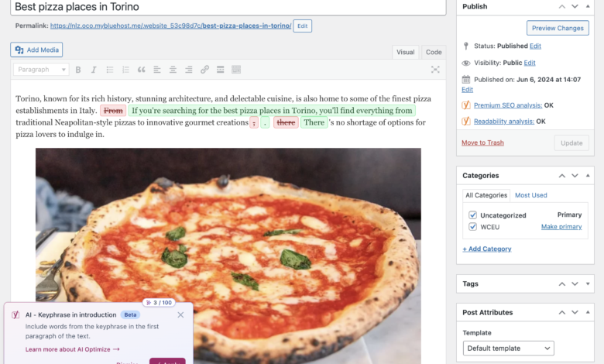Move the post to Trash
The image size is (604, 364).
(x=482, y=143)
